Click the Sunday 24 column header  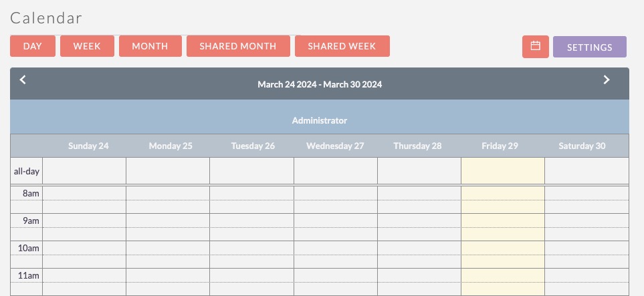click(88, 146)
